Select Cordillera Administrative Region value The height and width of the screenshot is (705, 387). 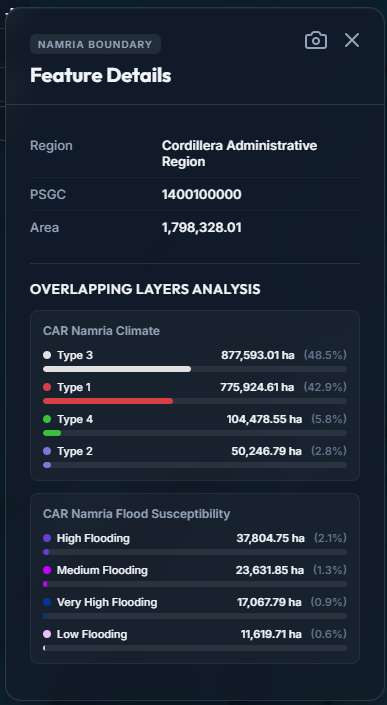point(240,153)
